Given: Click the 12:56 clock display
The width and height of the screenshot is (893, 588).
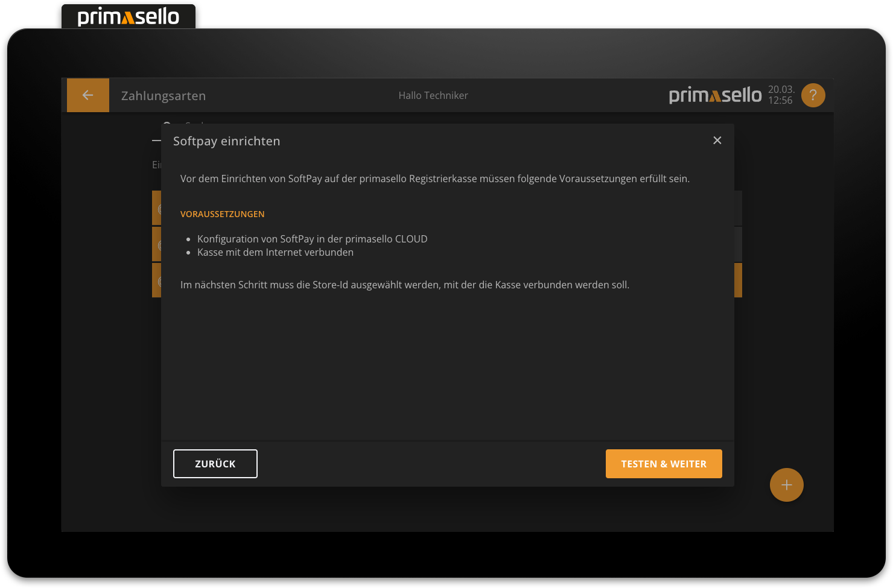Looking at the screenshot, I should coord(780,101).
